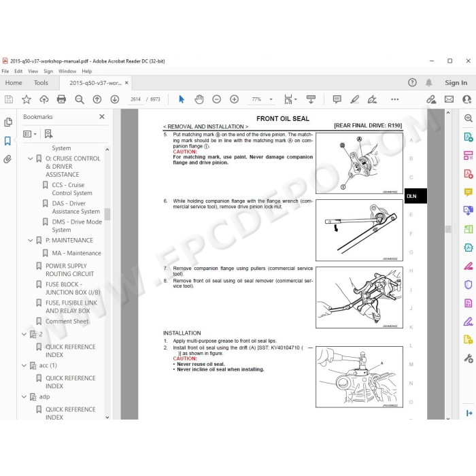Open the Comment Sheet bookmark
The width and height of the screenshot is (476, 476).
pos(67,321)
